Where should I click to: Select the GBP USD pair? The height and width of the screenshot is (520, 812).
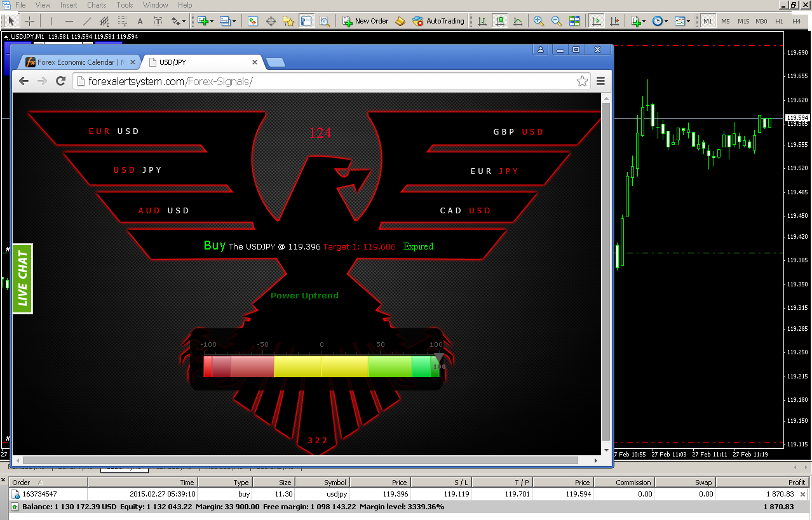tap(518, 132)
